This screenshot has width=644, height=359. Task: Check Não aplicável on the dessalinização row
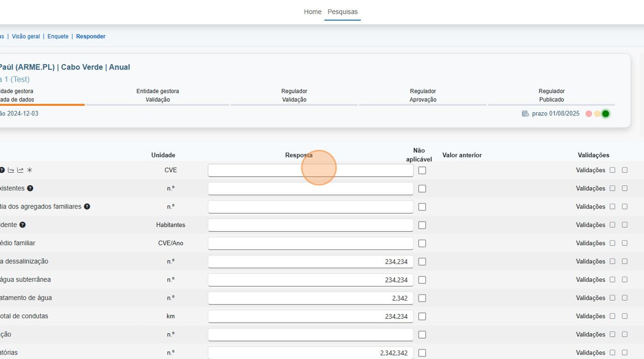point(422,261)
